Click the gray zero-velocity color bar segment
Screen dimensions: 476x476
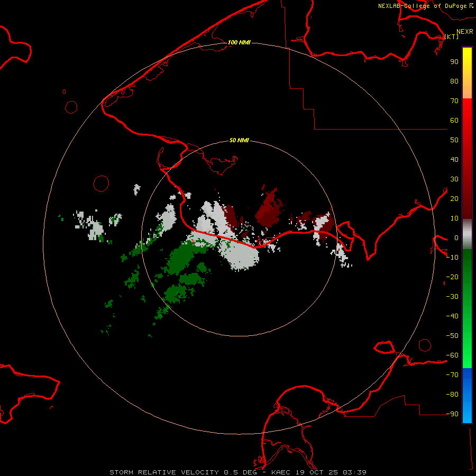pyautogui.click(x=467, y=234)
